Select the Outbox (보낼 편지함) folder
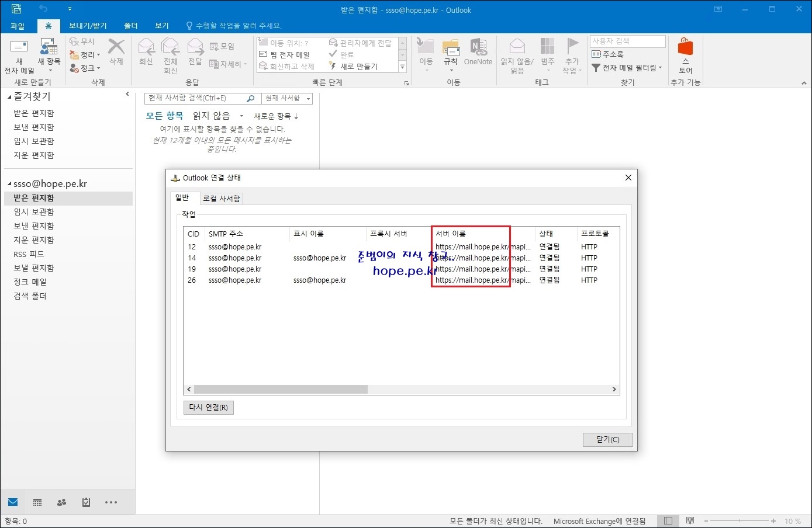812x528 pixels. (34, 268)
